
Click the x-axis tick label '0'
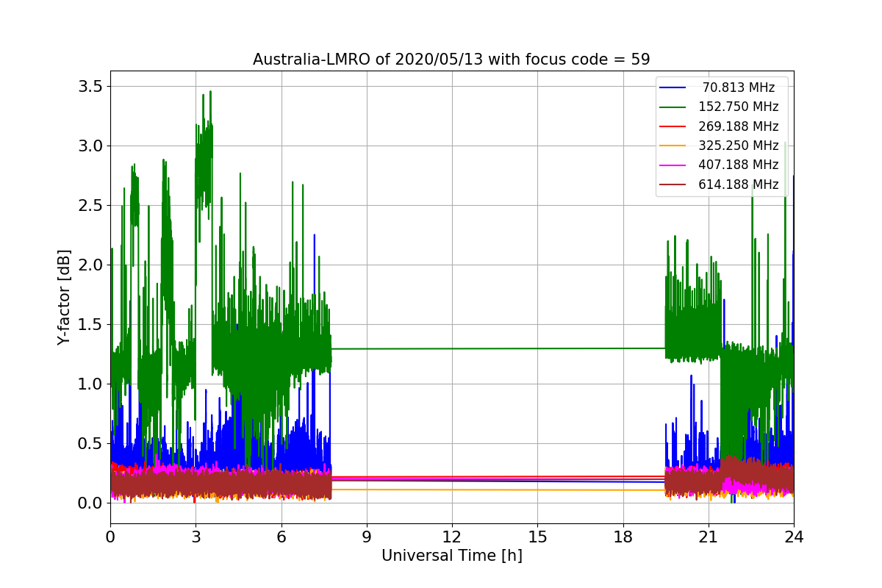tap(110, 537)
